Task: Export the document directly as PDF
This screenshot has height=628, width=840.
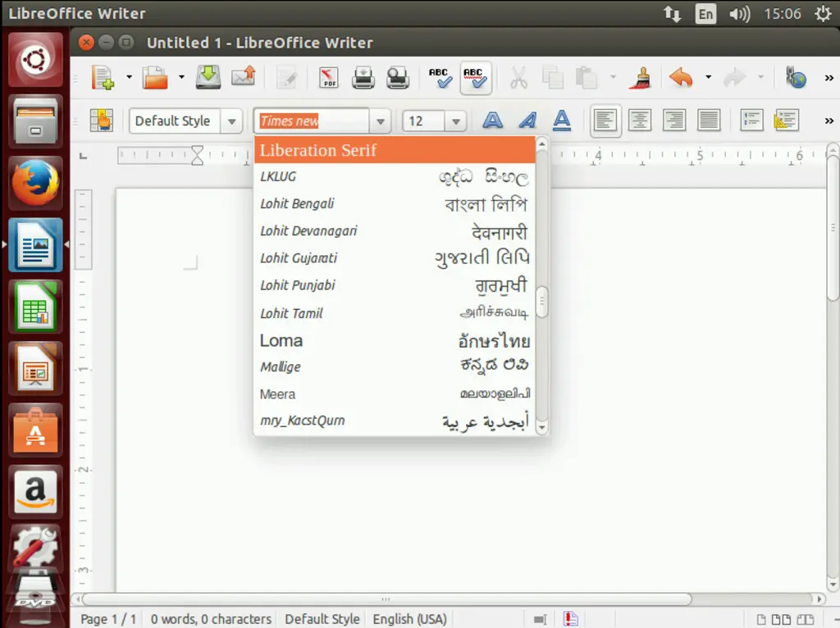Action: (328, 78)
